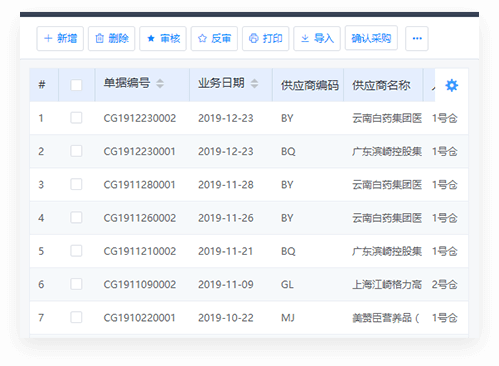The height and width of the screenshot is (366, 499).
Task: Select document number CG1911090002
Action: tap(140, 285)
